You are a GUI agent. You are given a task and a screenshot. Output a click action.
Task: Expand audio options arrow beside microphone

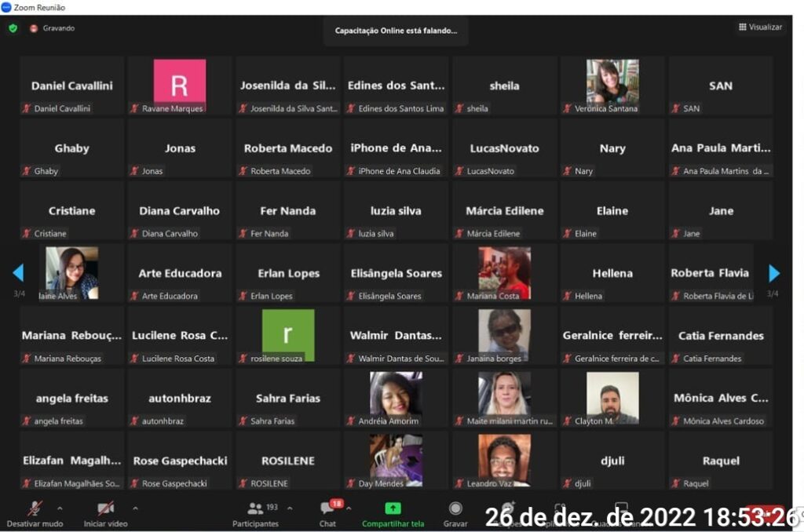click(x=60, y=508)
